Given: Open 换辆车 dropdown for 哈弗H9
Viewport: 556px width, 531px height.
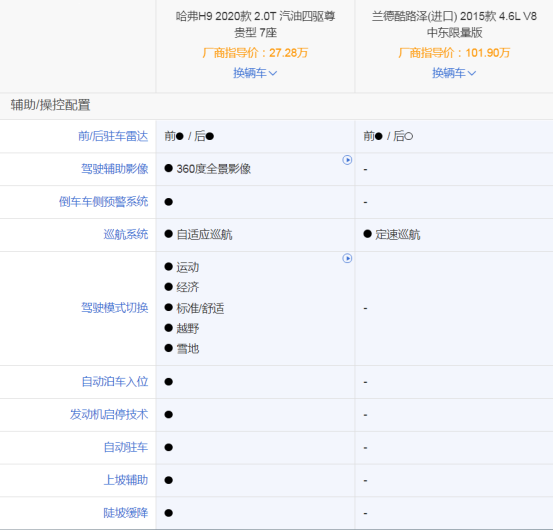Looking at the screenshot, I should coord(255,73).
